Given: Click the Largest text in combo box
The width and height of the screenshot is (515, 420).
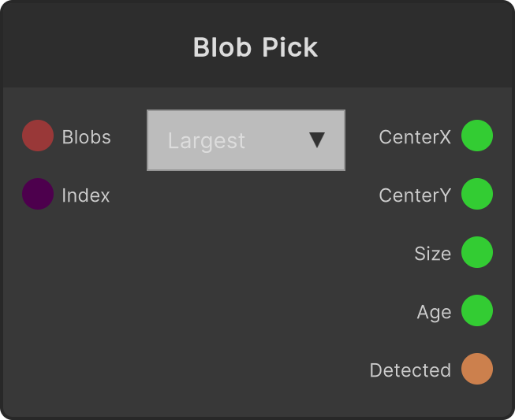Looking at the screenshot, I should [x=207, y=141].
